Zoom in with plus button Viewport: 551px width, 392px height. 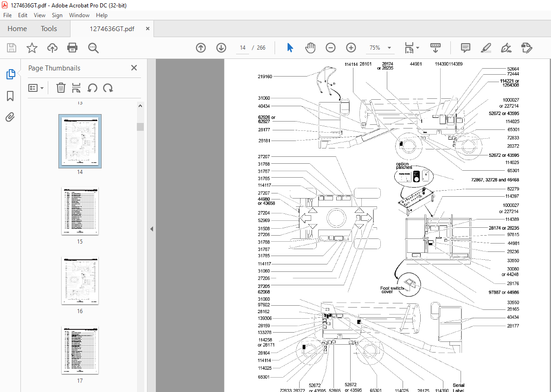351,48
